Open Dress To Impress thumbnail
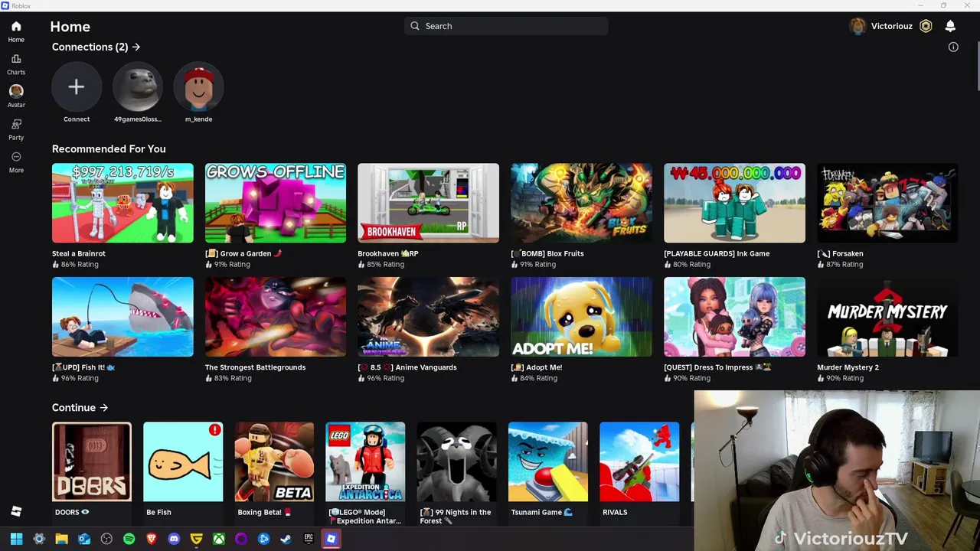The image size is (980, 551). click(734, 317)
